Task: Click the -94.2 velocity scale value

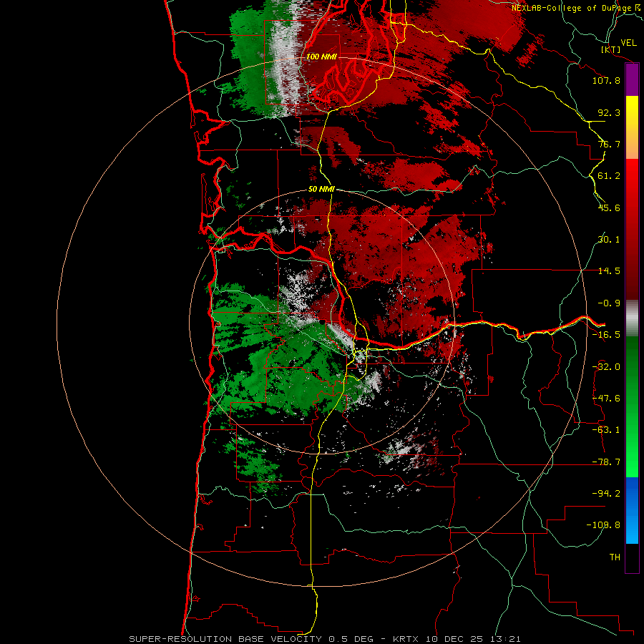Action: click(x=606, y=494)
